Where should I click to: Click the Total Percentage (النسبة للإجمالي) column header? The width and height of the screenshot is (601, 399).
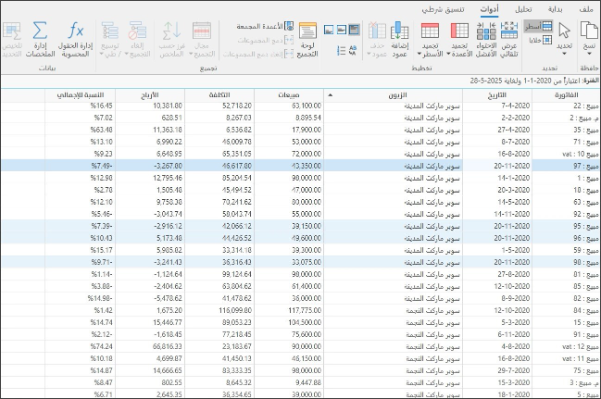click(x=80, y=95)
